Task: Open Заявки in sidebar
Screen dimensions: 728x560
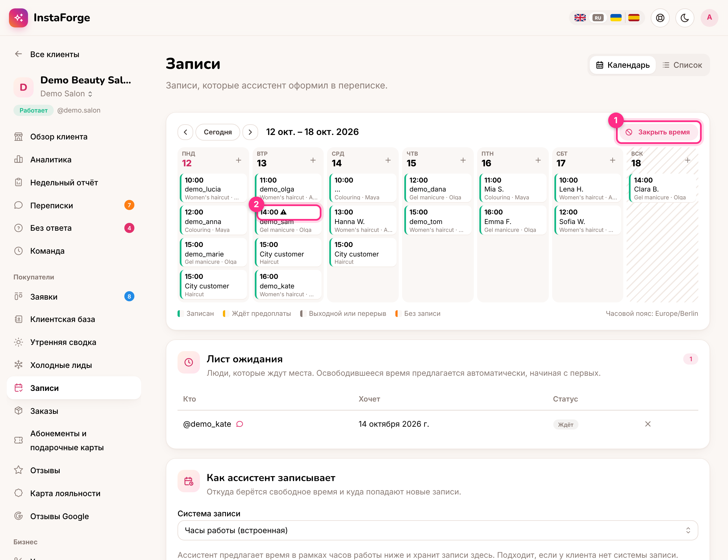Action: click(74, 297)
